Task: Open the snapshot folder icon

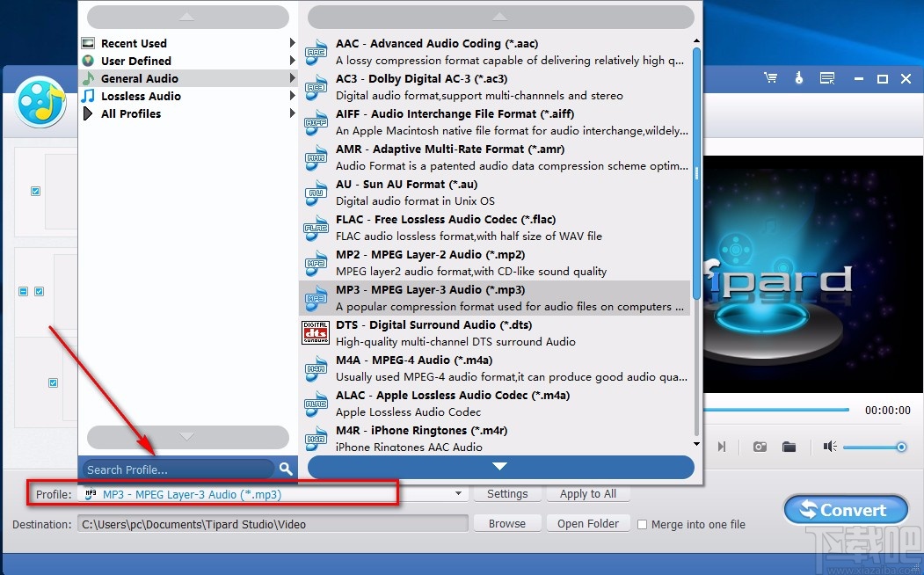Action: pos(789,447)
